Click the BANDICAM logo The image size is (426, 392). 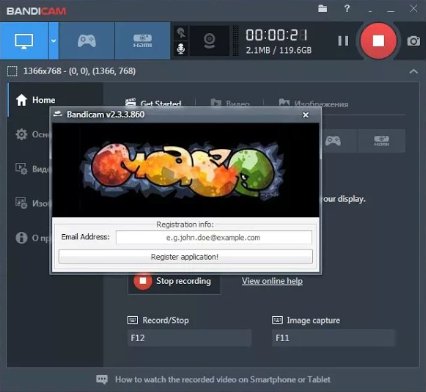point(36,11)
